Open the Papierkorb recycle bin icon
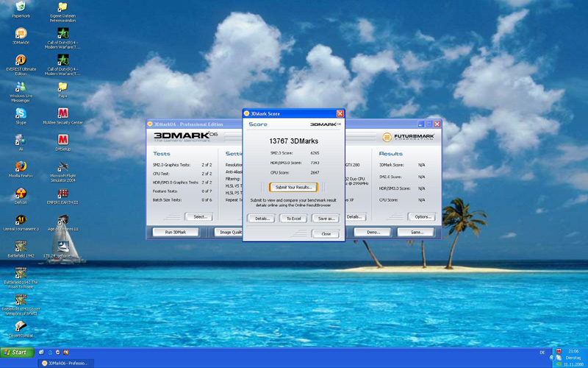This screenshot has height=368, width=588. tap(21, 9)
